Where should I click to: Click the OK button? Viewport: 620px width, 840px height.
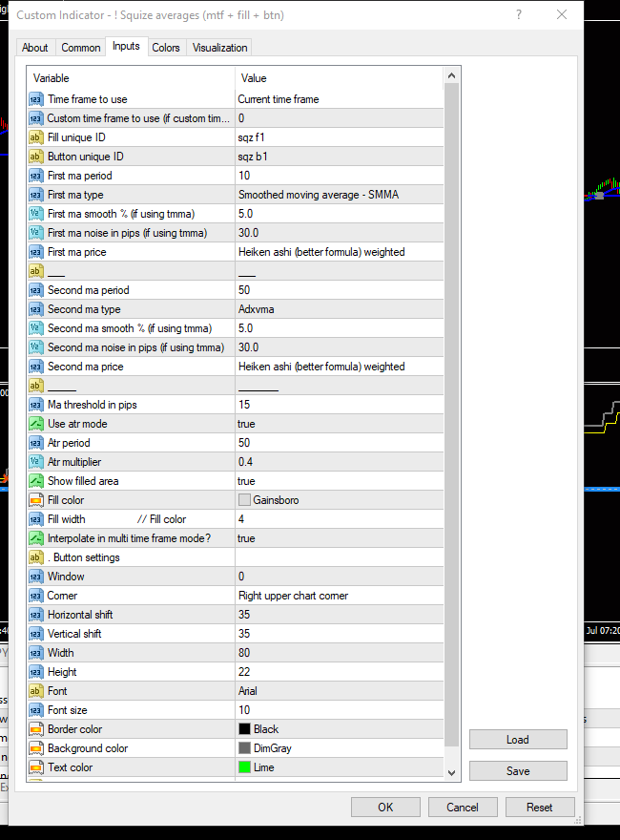(x=385, y=808)
